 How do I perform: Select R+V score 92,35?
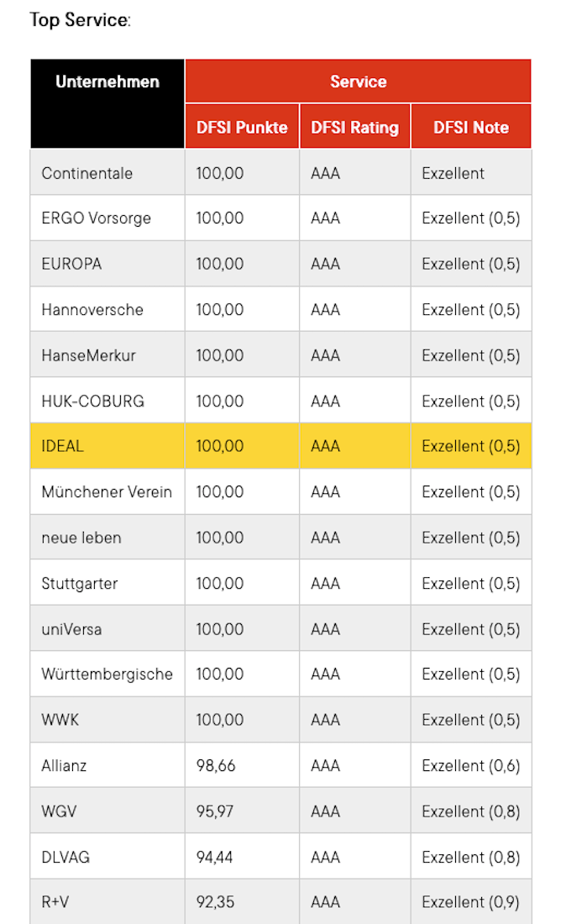click(x=215, y=903)
